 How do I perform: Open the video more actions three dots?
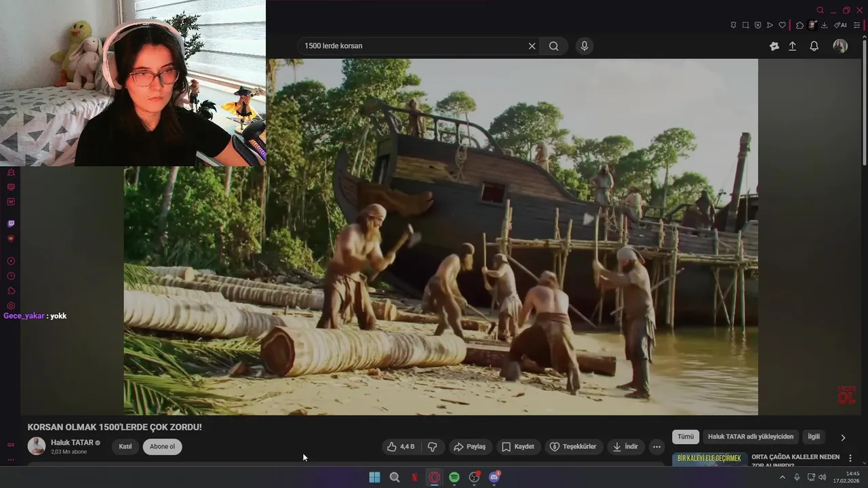pos(656,447)
